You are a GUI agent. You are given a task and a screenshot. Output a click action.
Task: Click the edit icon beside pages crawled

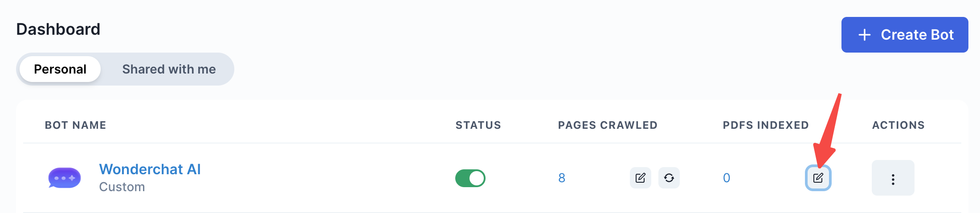click(640, 178)
